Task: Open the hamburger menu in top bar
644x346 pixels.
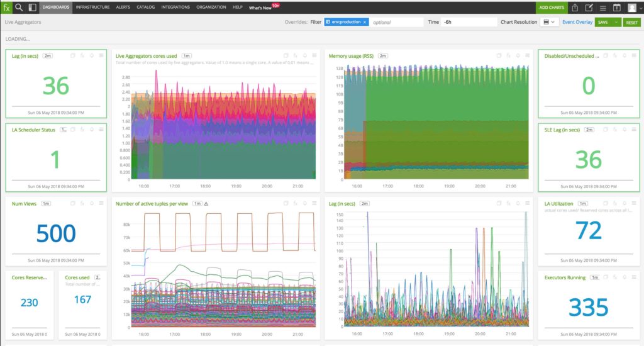Action: click(603, 8)
